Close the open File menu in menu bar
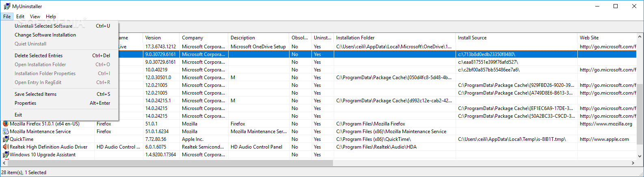644x177 pixels. click(7, 17)
